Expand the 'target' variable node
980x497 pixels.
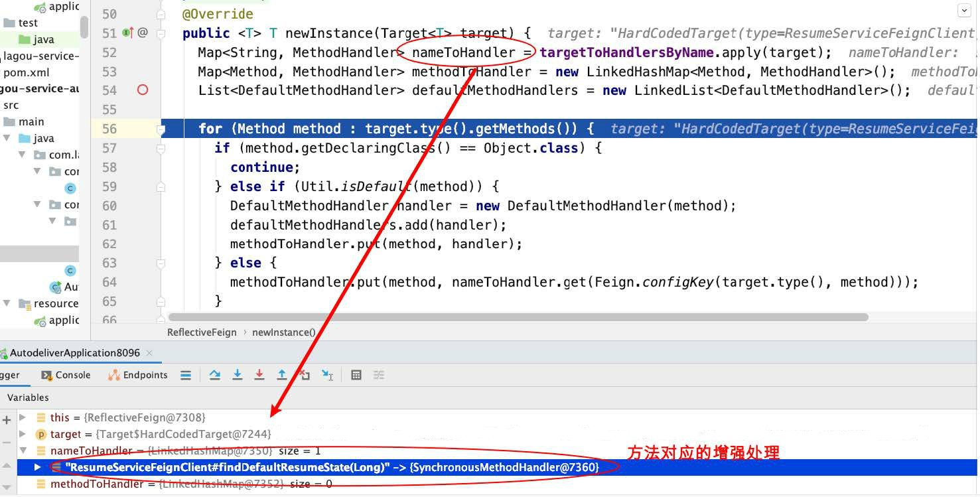point(23,434)
